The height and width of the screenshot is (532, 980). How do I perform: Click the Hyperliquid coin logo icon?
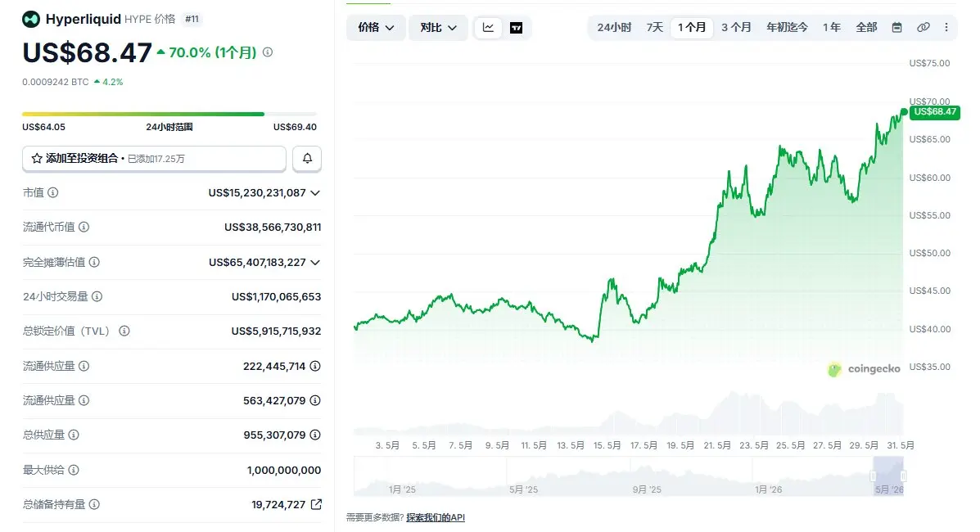[30, 20]
